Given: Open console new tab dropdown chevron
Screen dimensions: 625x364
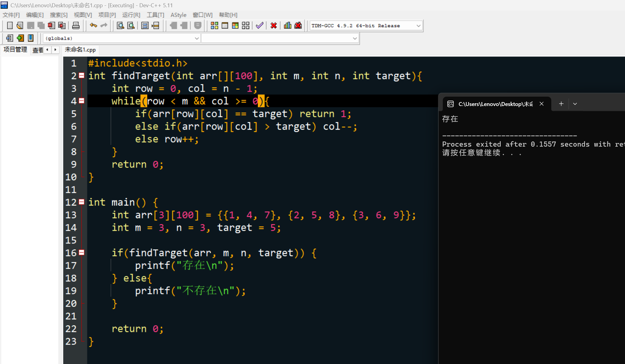Looking at the screenshot, I should pyautogui.click(x=575, y=104).
